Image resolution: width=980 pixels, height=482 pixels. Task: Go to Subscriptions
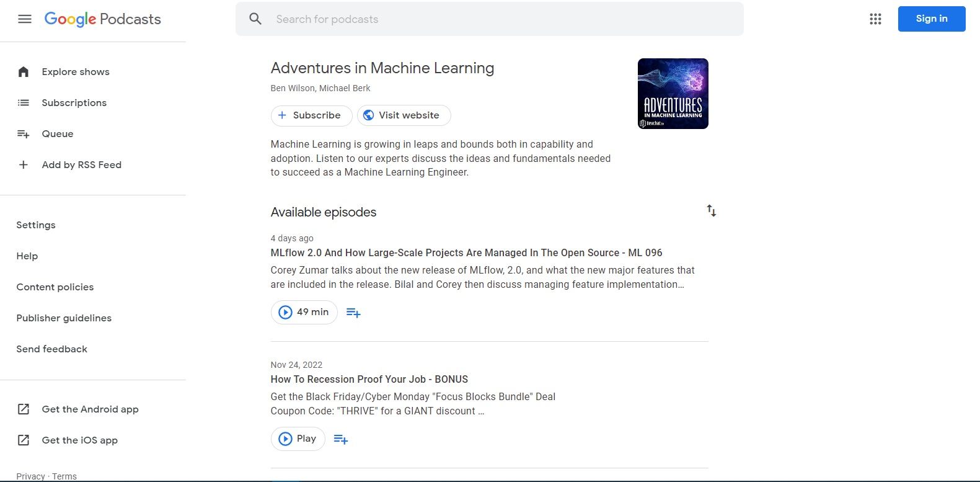74,103
